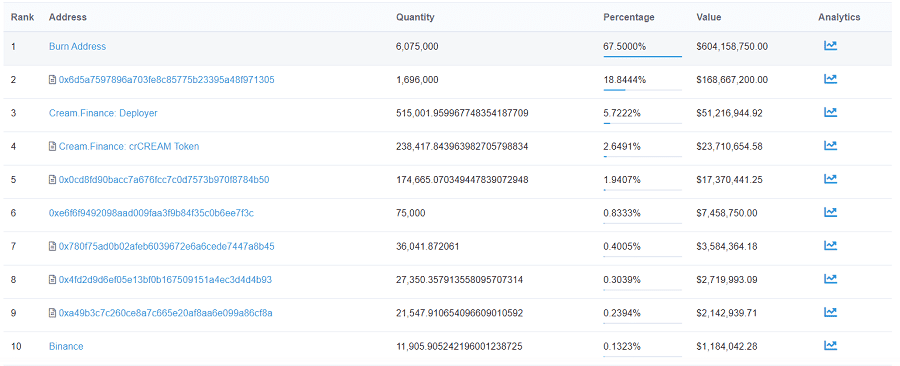Open analytics chart for rank 5 holder
900x366 pixels.
tap(830, 178)
